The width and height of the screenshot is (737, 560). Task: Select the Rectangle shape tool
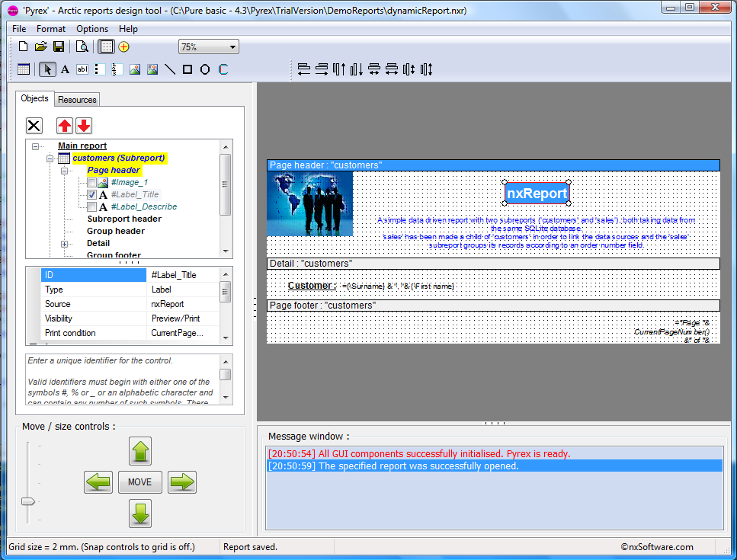[x=187, y=69]
